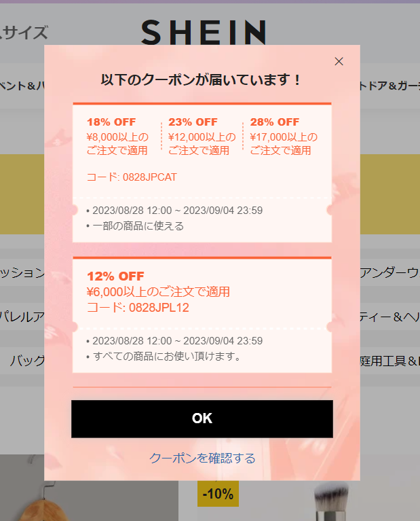Viewport: 420px width, 521px height.
Task: Click the -10% discount badge
Action: (218, 494)
